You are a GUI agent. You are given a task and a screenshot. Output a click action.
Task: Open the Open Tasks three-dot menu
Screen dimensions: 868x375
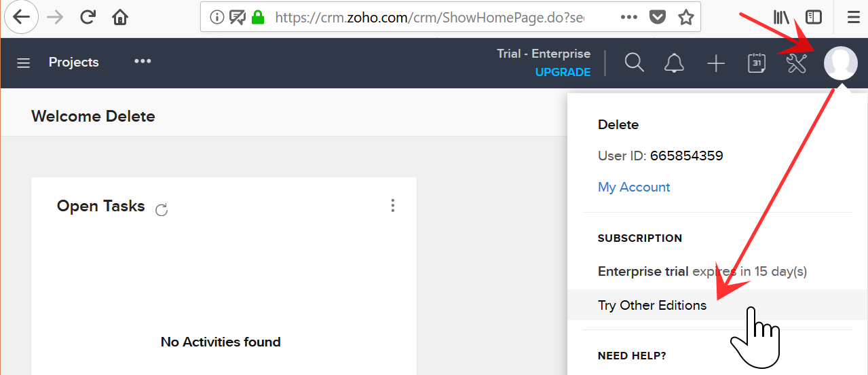(x=392, y=206)
